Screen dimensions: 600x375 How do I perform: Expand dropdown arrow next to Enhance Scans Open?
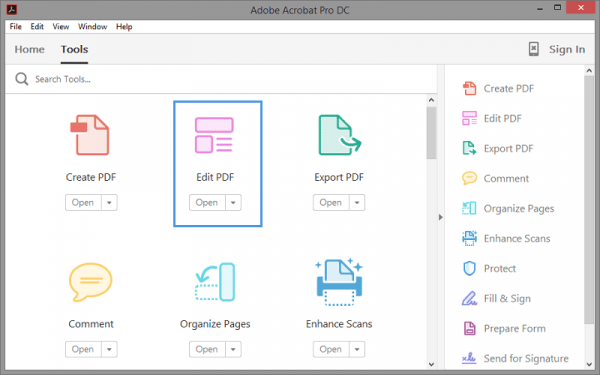pyautogui.click(x=357, y=349)
